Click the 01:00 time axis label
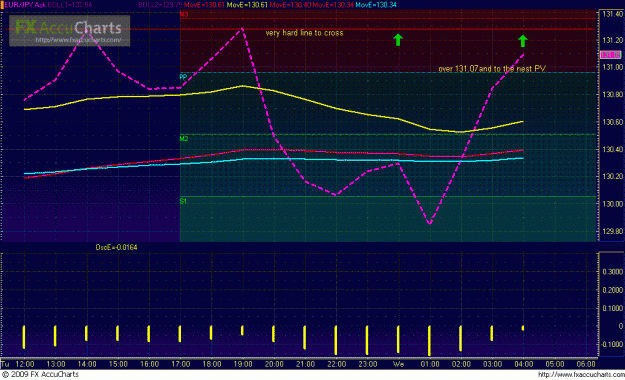This screenshot has width=625, height=380. (430, 364)
